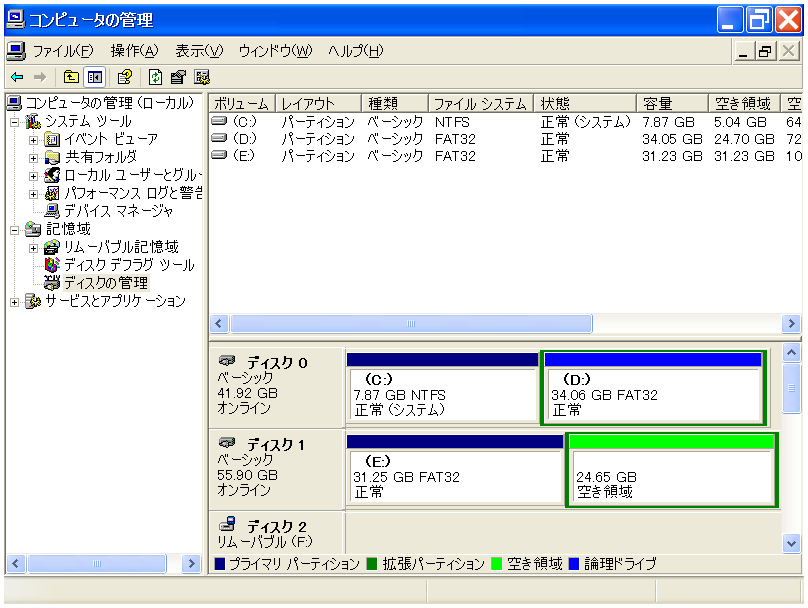Screen dimensions: 808x608
Task: Minimize the inner MMC child window
Action: pyautogui.click(x=743, y=51)
